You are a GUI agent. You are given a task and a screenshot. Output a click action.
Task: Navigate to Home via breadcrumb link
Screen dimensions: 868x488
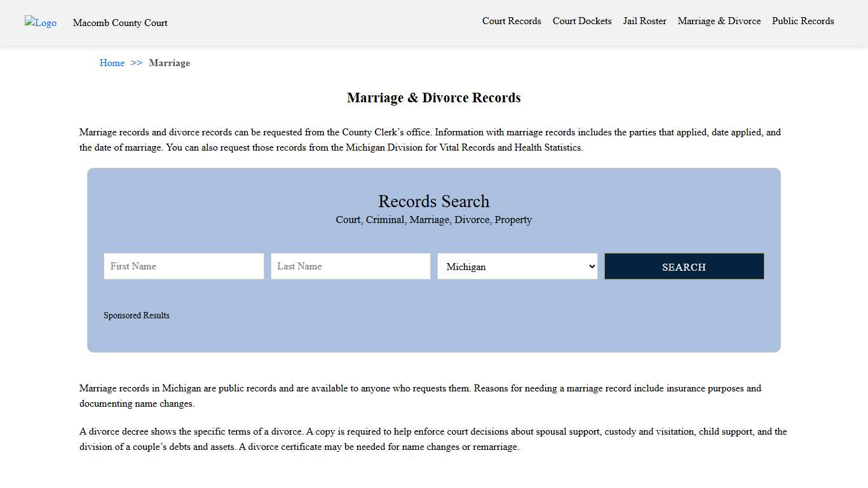pyautogui.click(x=112, y=63)
